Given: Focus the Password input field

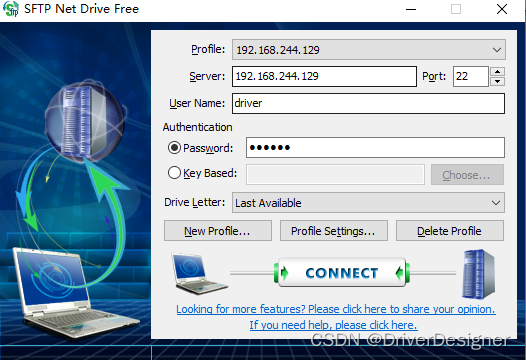Looking at the screenshot, I should coord(375,147).
